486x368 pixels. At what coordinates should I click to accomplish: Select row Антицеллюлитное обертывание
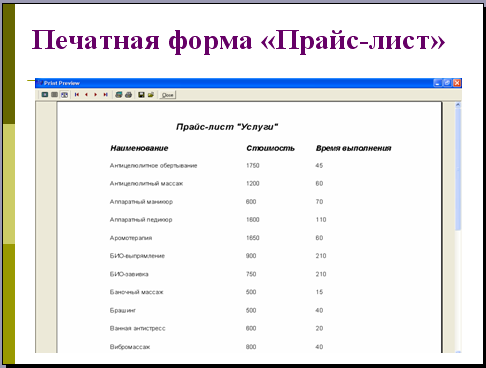153,166
